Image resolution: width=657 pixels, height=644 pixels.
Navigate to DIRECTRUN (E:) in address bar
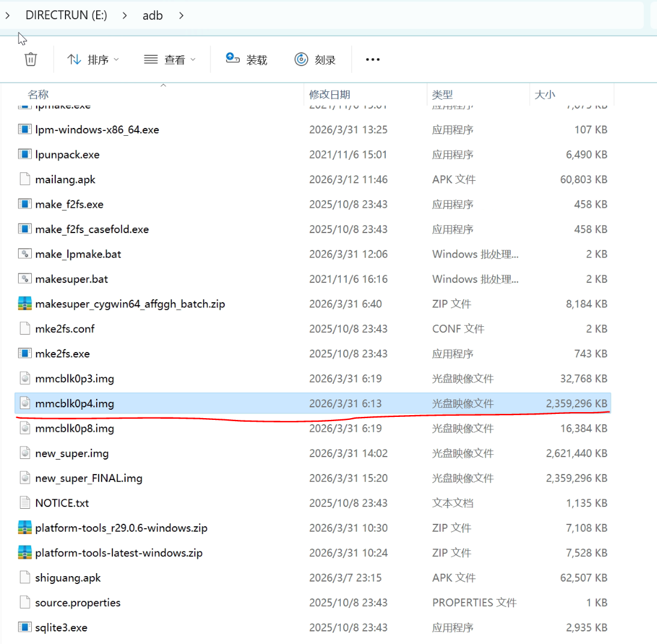tap(66, 16)
